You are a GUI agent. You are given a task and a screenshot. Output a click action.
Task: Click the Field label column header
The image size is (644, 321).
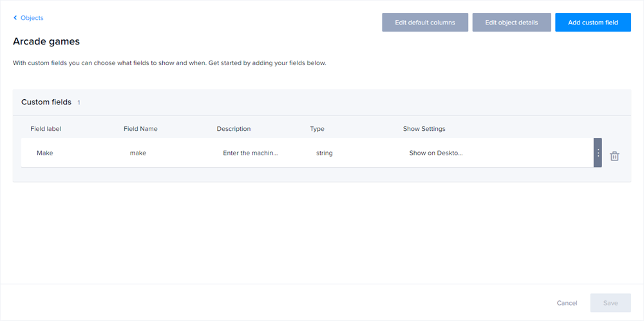[x=46, y=129]
